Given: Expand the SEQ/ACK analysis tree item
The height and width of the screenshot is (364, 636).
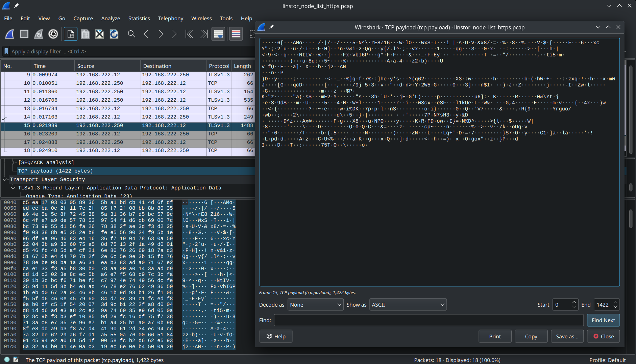Looking at the screenshot, I should (x=14, y=162).
